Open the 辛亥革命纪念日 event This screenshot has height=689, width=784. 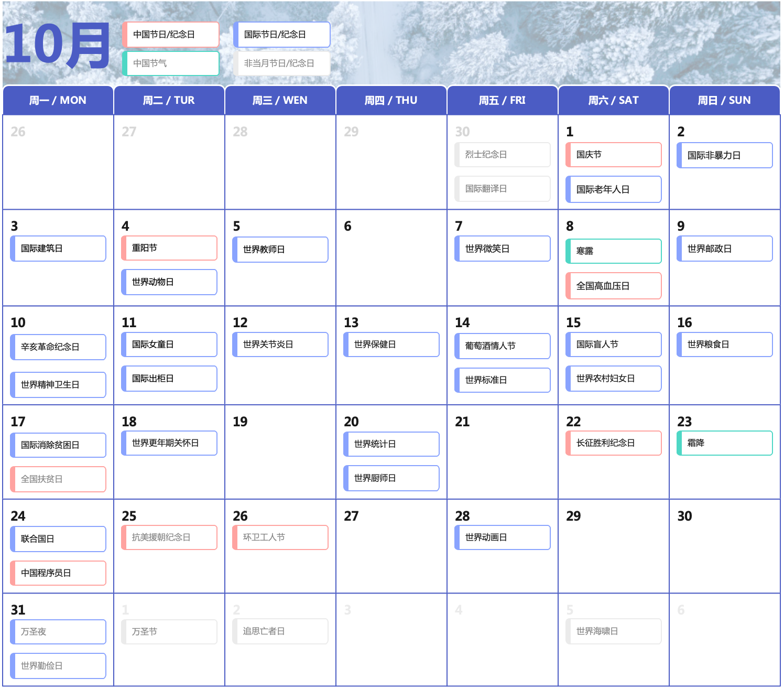58,347
